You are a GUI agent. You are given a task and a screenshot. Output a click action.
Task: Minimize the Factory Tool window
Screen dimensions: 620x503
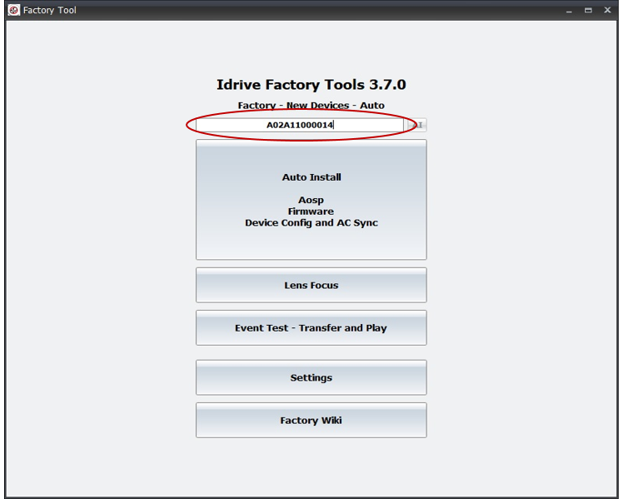click(x=569, y=10)
